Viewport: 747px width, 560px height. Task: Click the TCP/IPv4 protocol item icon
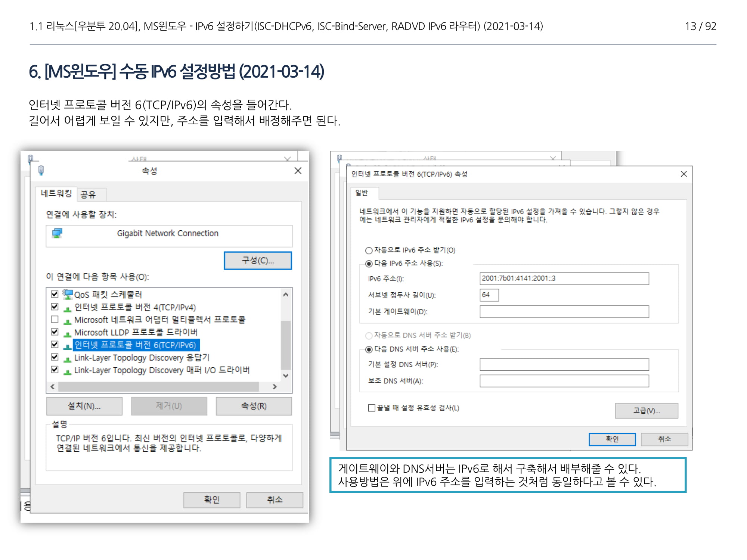68,308
